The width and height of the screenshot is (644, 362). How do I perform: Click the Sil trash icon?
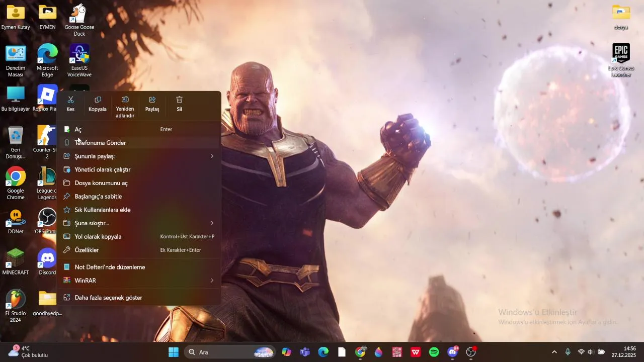coord(179,100)
